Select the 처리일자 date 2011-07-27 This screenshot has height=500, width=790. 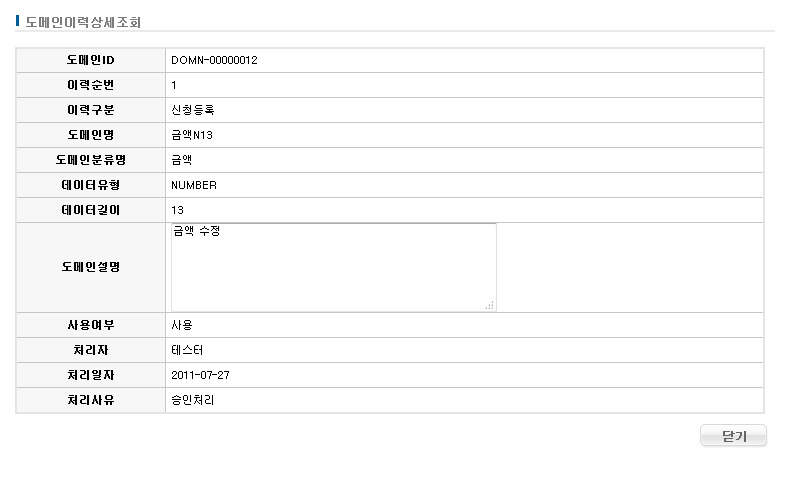point(201,375)
